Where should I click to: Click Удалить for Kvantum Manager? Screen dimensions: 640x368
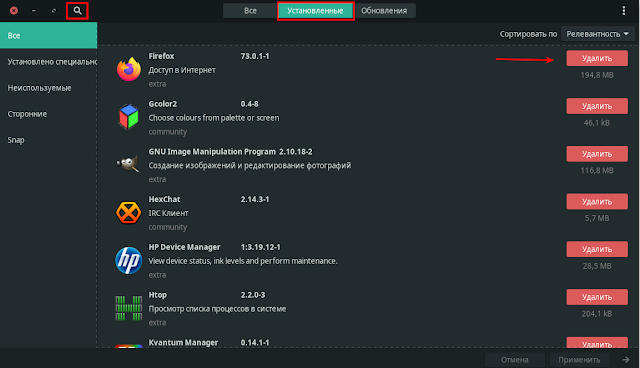597,343
